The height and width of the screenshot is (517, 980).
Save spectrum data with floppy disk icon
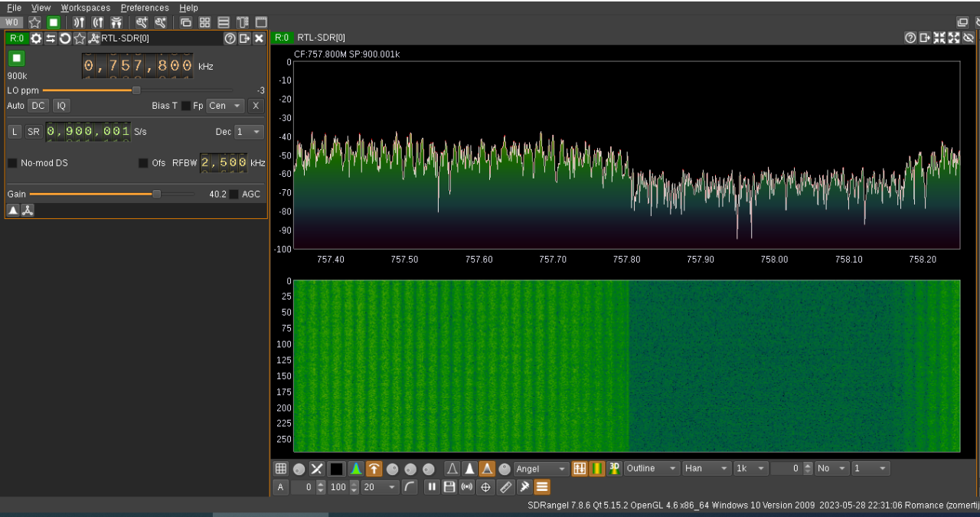pos(449,487)
